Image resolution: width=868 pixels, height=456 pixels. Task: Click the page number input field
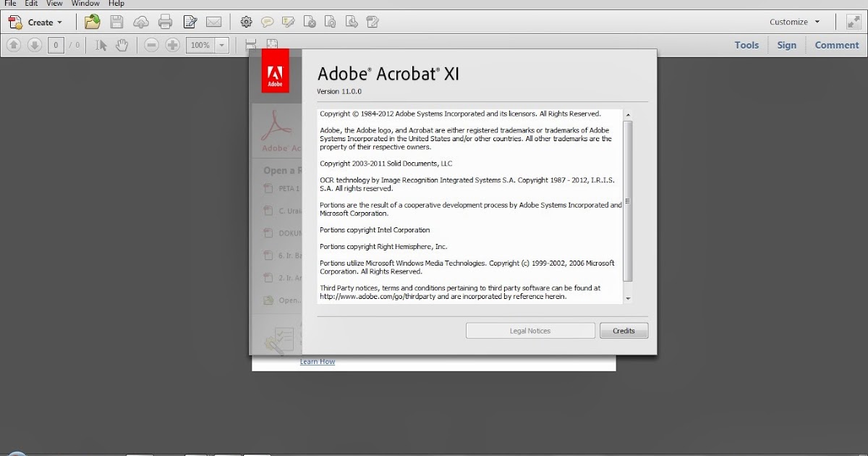(x=56, y=45)
